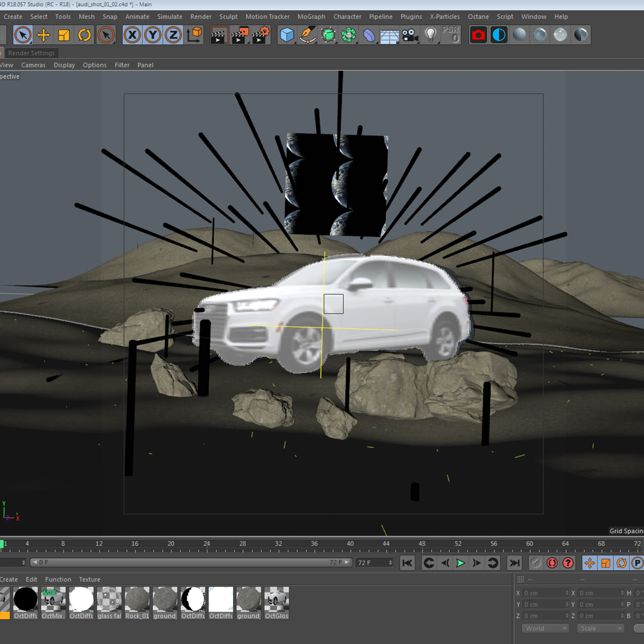The image size is (644, 644).
Task: Go to next key button
Action: [493, 563]
